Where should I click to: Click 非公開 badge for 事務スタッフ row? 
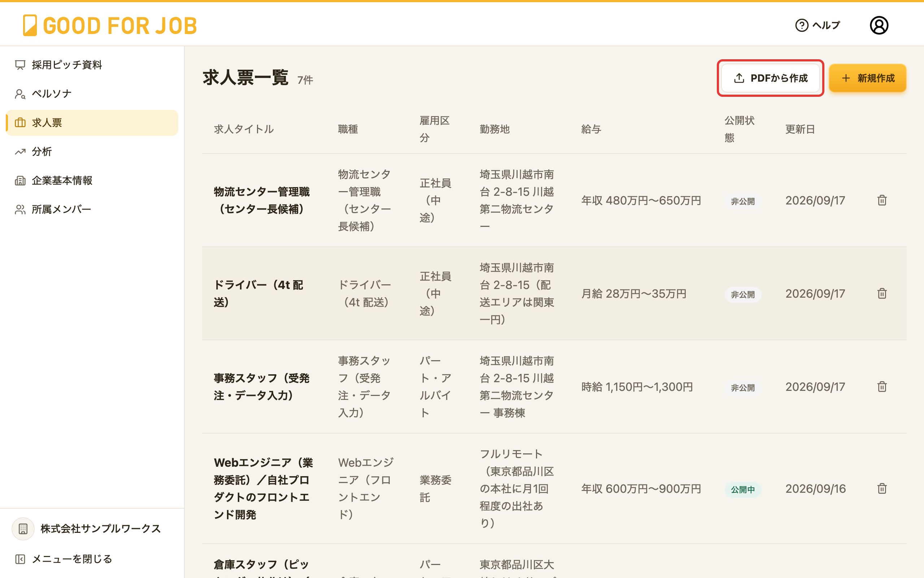point(743,388)
